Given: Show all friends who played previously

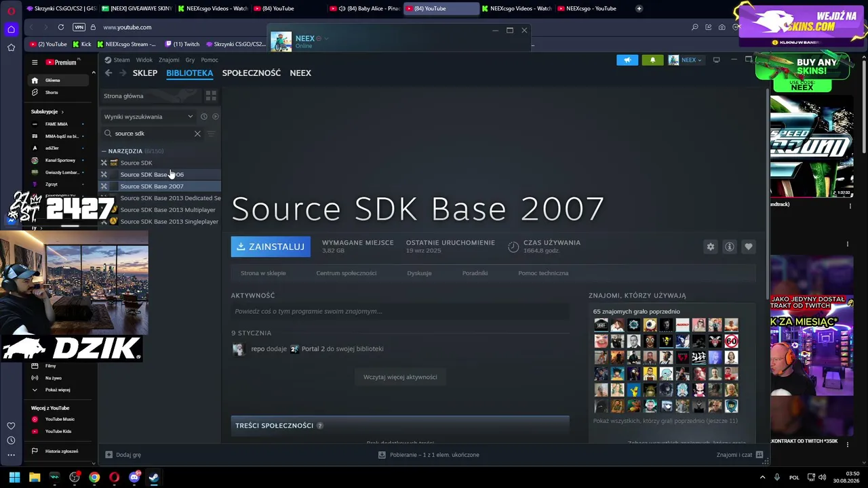Looking at the screenshot, I should click(665, 421).
